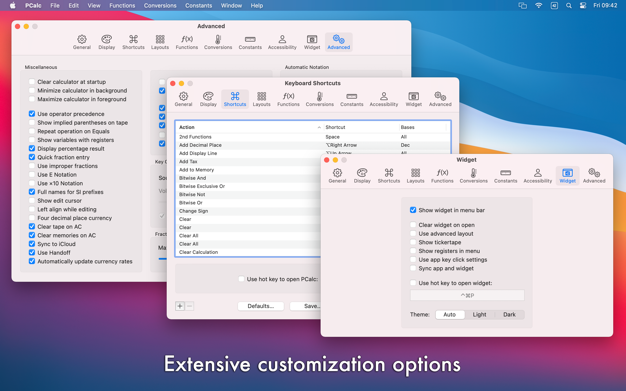Check Use hot key to open widget
The width and height of the screenshot is (626, 391).
pos(413,283)
